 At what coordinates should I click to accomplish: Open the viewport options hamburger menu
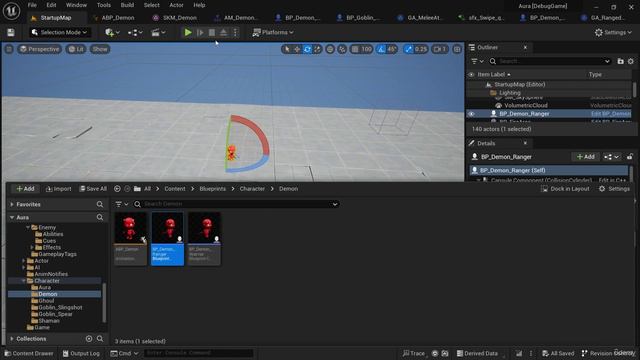pos(9,49)
